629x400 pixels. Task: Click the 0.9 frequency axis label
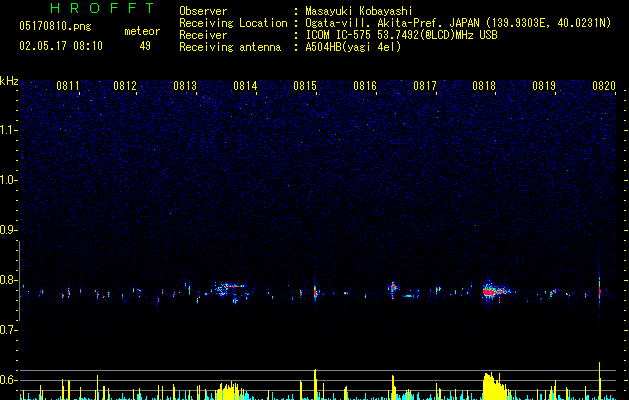click(x=9, y=230)
